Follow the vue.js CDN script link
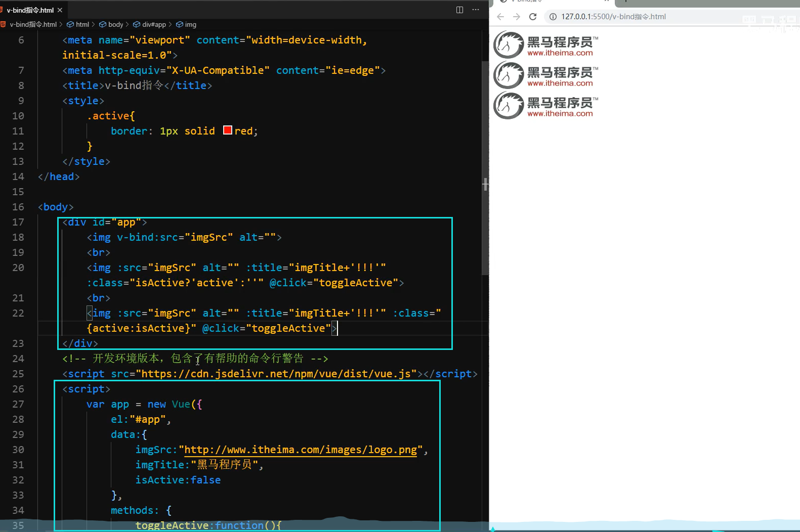The height and width of the screenshot is (532, 800). tap(276, 374)
